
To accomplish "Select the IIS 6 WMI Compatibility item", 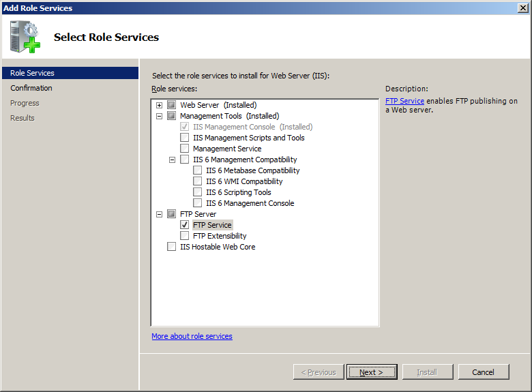I will tap(244, 181).
